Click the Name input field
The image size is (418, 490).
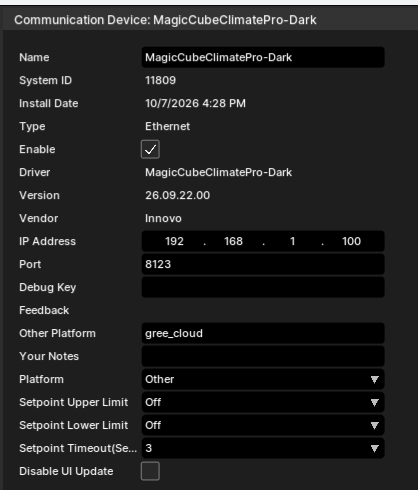[x=263, y=57]
